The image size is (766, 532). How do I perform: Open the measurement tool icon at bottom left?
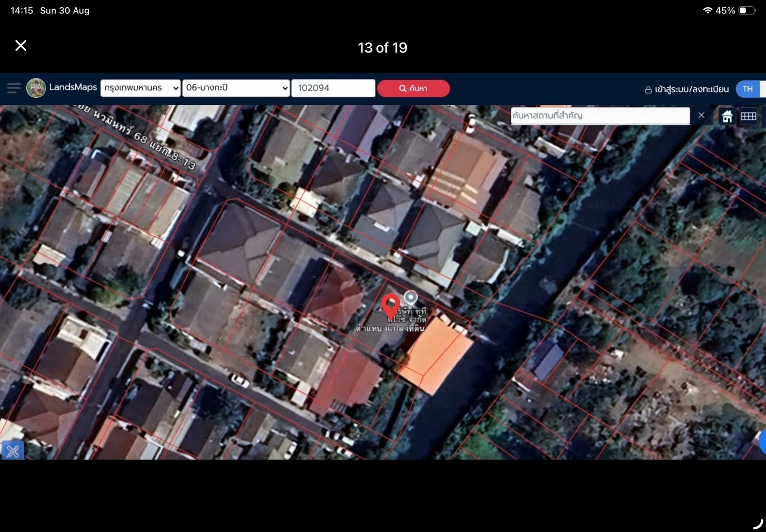[x=12, y=450]
